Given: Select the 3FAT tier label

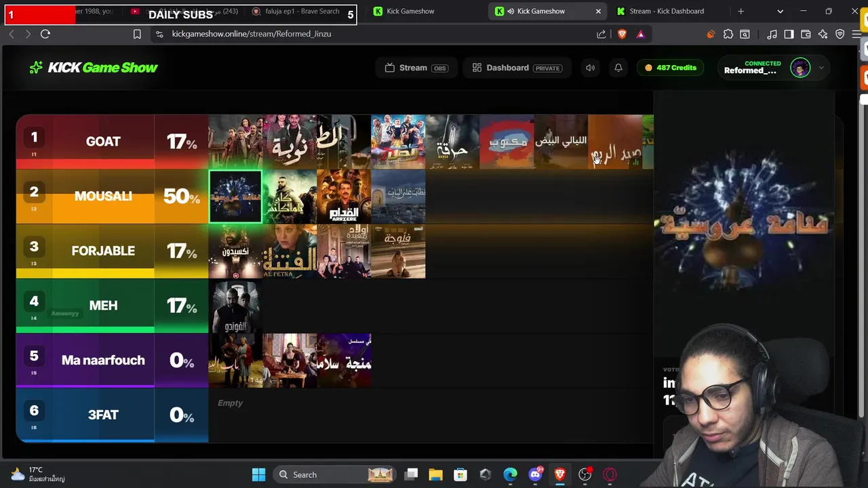Looking at the screenshot, I should coord(103,415).
